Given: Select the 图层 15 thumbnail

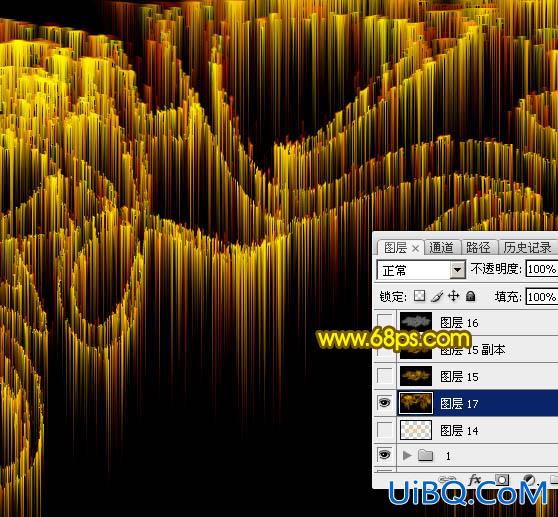Looking at the screenshot, I should [x=416, y=376].
